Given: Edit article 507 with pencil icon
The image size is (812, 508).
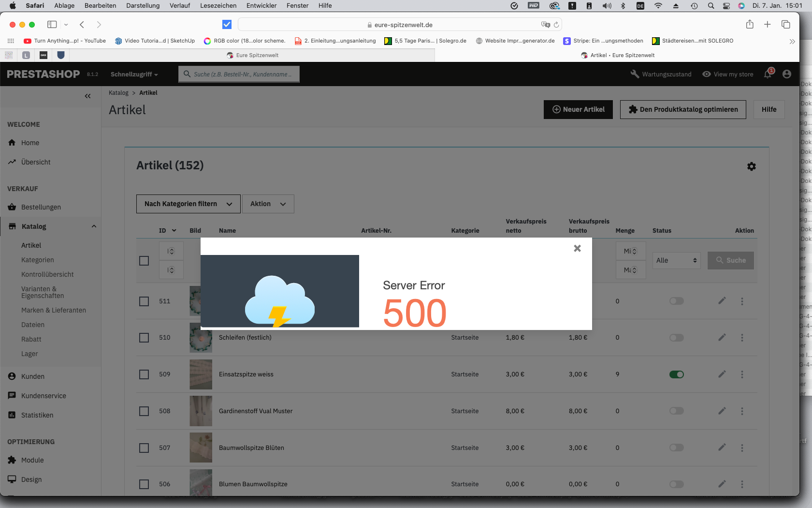Looking at the screenshot, I should pos(722,448).
